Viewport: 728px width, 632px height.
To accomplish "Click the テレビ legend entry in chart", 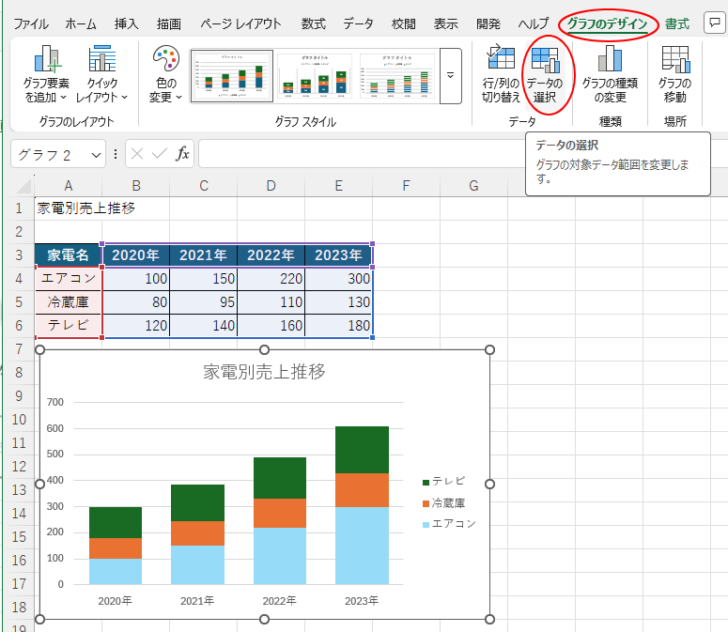I will tap(448, 481).
